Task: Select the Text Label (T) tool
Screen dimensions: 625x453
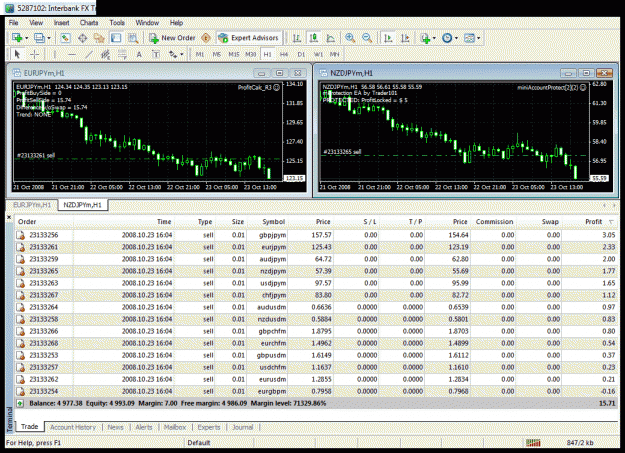Action: point(156,54)
